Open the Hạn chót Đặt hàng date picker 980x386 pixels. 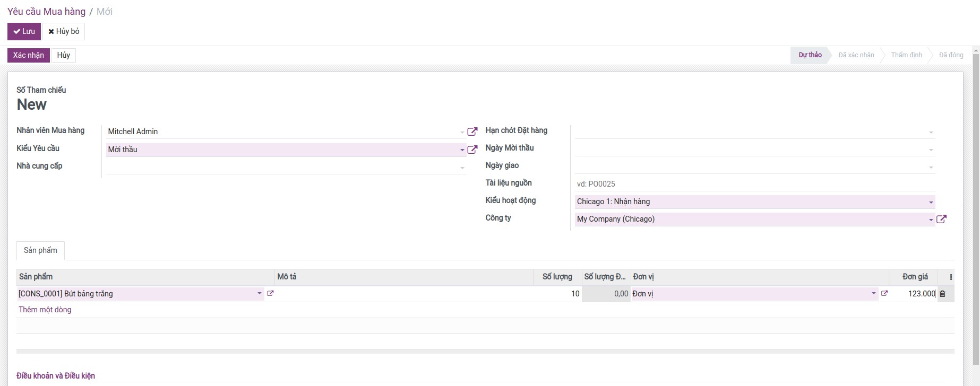tap(754, 131)
